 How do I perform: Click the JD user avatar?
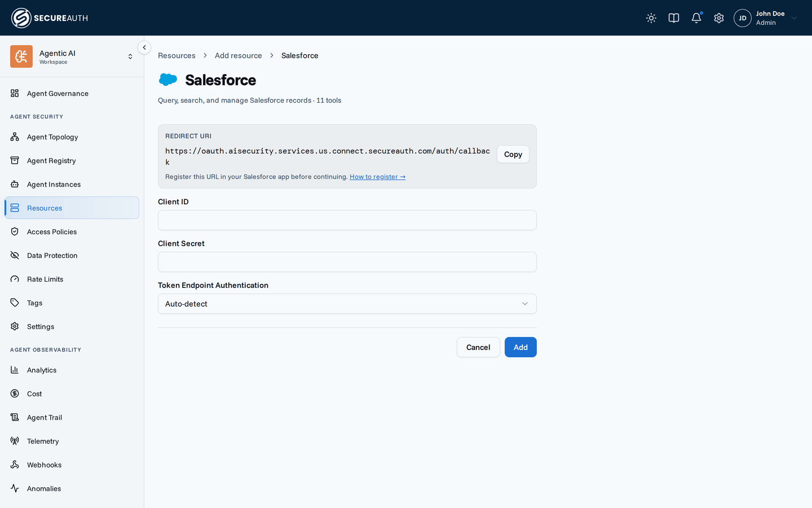click(x=743, y=18)
